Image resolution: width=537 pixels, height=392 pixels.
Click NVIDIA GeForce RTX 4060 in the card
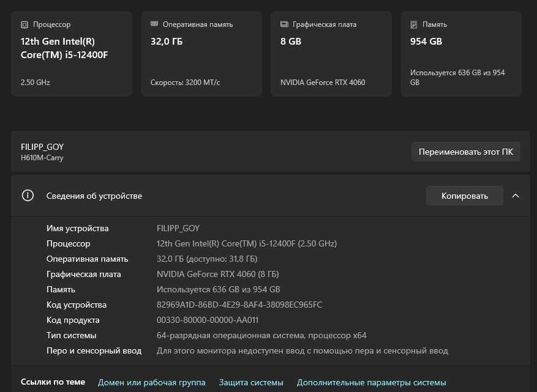[323, 83]
